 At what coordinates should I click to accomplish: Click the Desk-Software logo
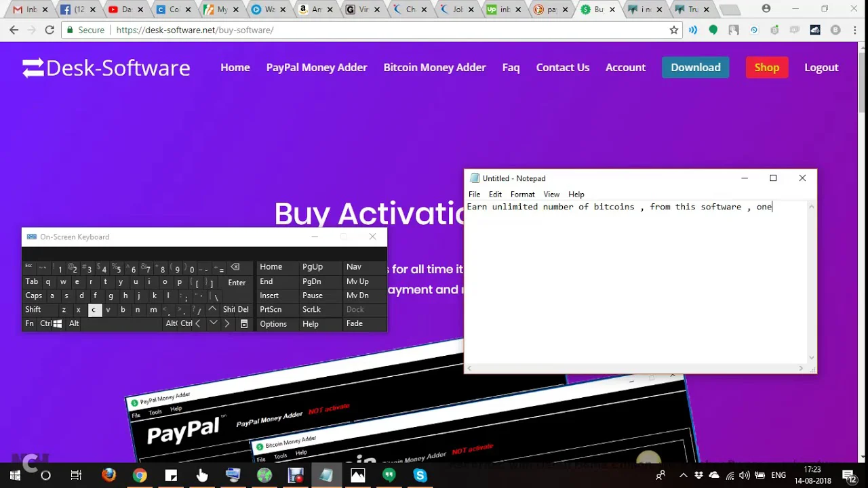[x=106, y=68]
